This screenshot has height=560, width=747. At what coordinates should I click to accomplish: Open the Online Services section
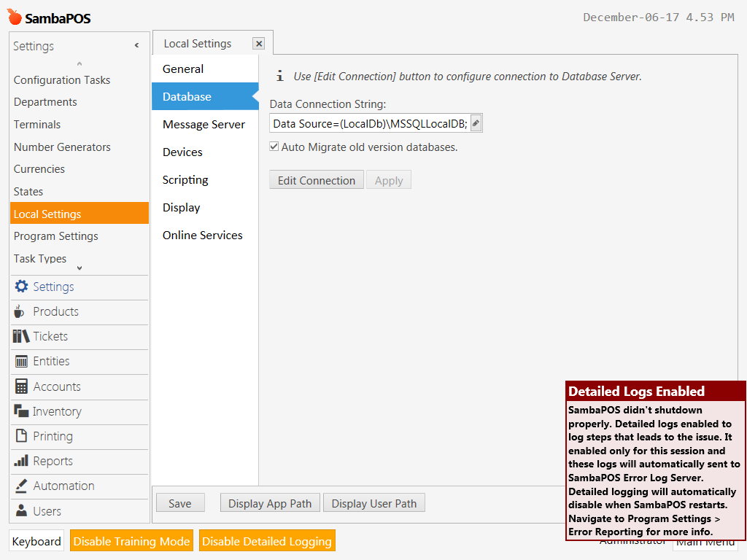coord(205,235)
